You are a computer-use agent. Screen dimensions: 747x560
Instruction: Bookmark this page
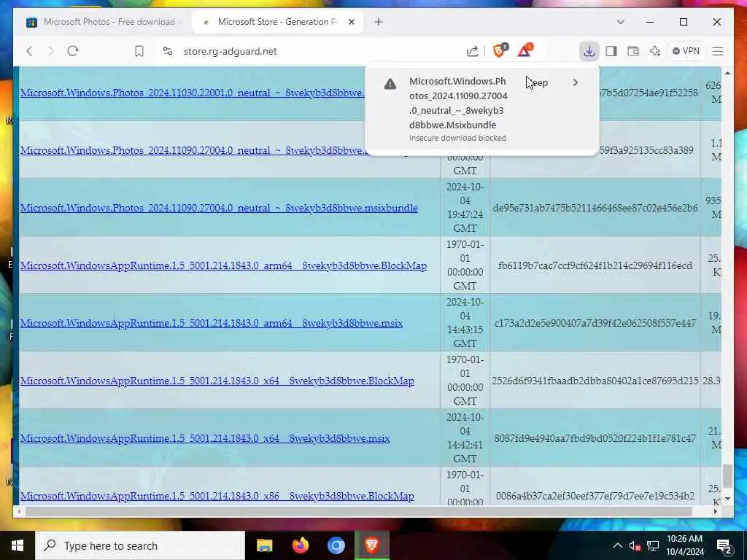tap(139, 51)
